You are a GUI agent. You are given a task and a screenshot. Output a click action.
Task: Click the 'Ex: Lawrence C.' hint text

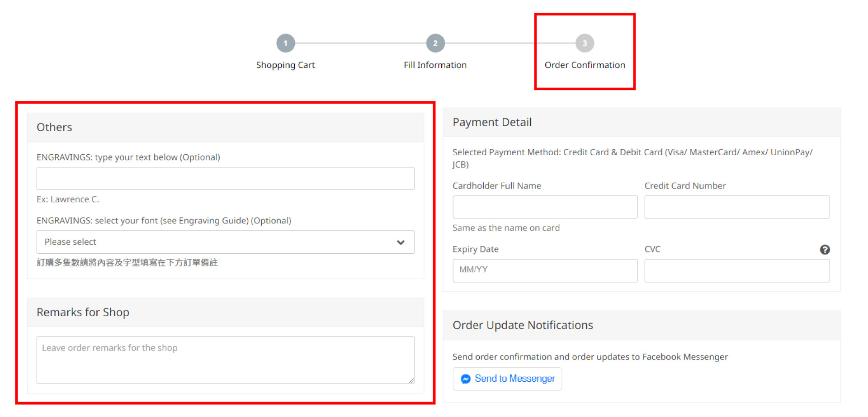(68, 199)
